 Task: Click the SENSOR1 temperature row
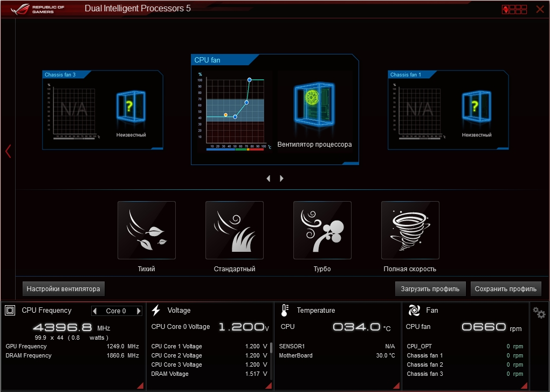tap(336, 346)
